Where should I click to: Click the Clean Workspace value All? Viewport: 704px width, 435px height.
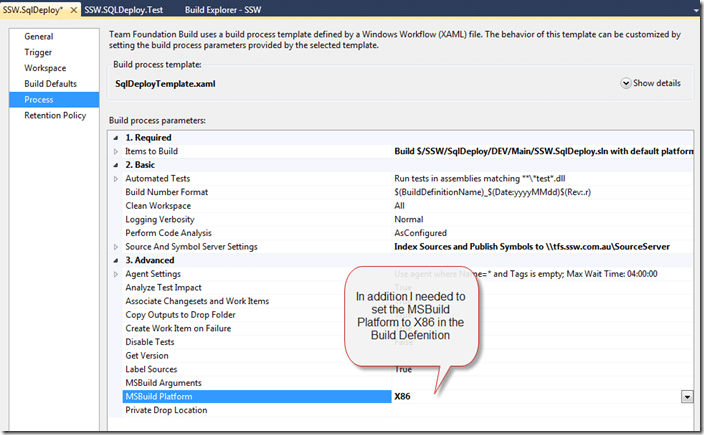tap(399, 206)
